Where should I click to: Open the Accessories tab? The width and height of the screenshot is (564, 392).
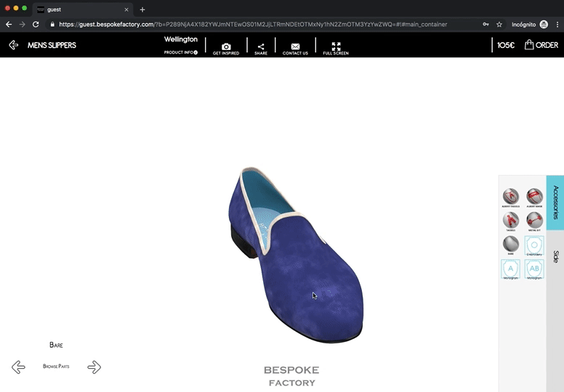click(x=555, y=203)
